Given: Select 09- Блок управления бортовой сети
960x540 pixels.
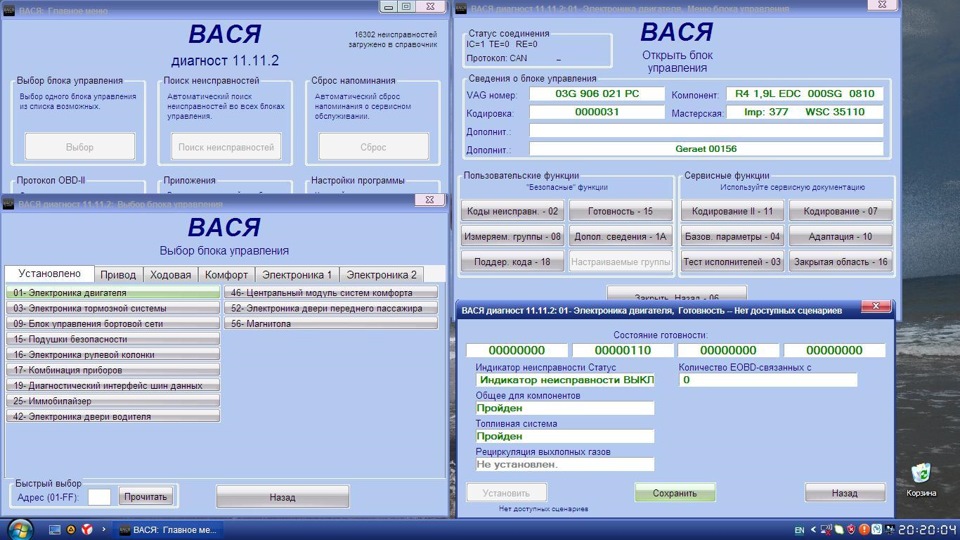Looking at the screenshot, I should (113, 323).
